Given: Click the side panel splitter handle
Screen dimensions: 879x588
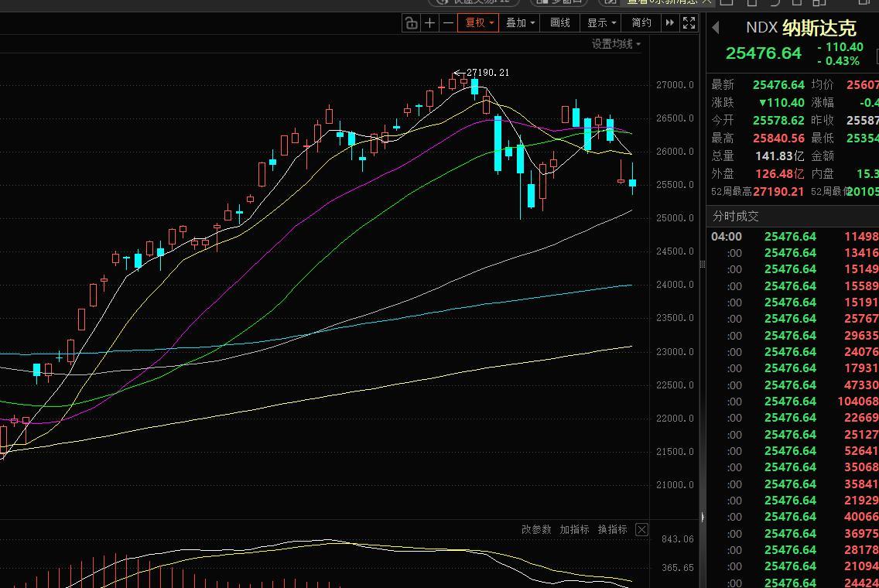Looking at the screenshot, I should (703, 264).
